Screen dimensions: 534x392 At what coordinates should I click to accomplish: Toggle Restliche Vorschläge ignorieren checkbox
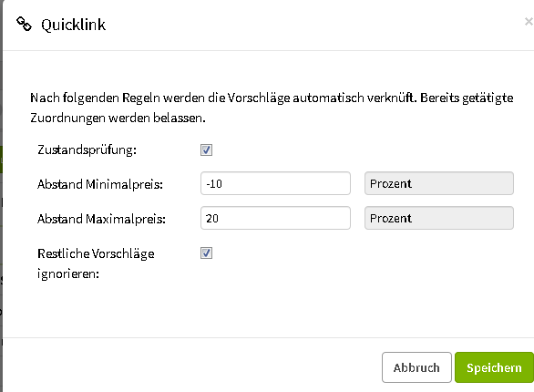click(206, 253)
